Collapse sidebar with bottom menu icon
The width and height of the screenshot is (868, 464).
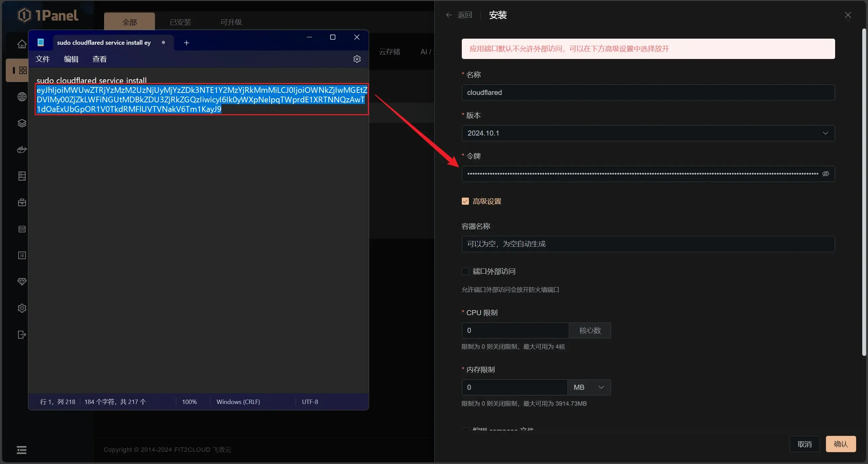pos(22,450)
